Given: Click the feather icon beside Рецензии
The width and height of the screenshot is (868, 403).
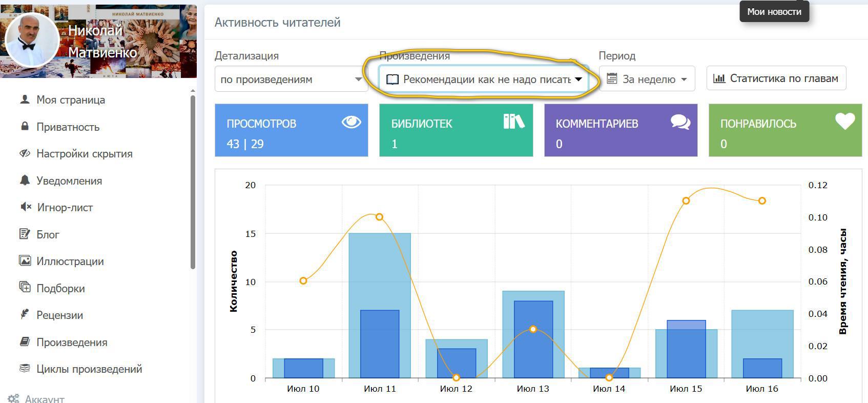Looking at the screenshot, I should coord(25,315).
